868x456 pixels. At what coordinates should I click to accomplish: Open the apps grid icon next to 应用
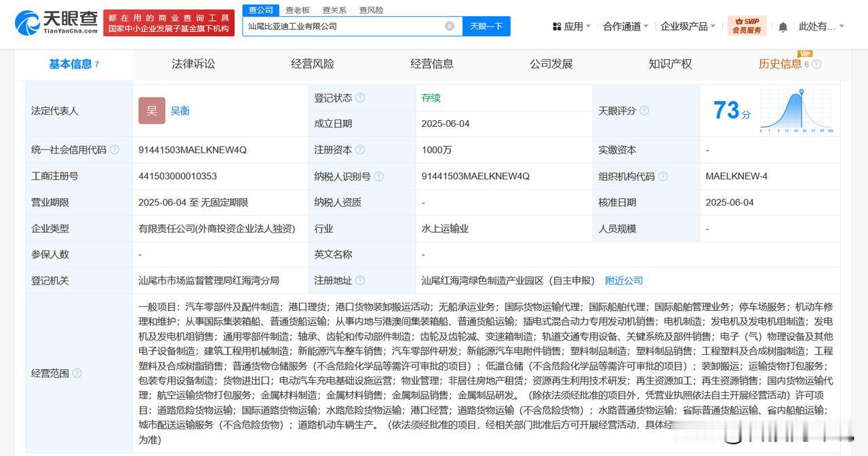pos(556,26)
